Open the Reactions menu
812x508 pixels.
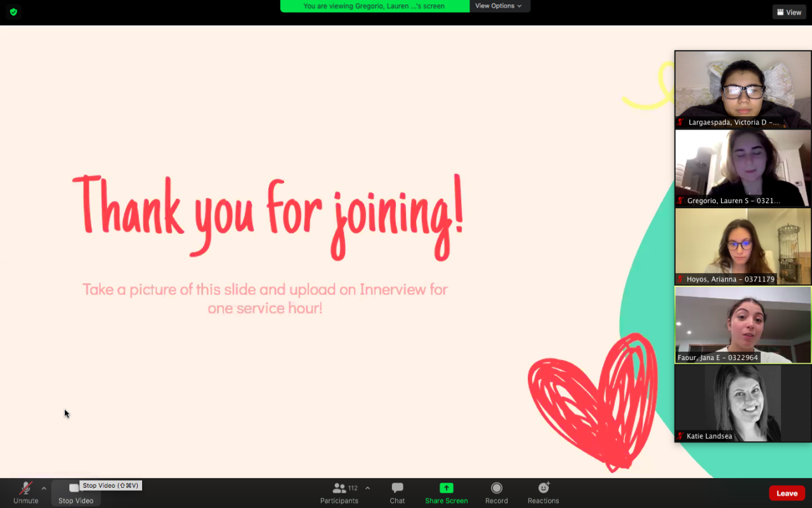544,493
